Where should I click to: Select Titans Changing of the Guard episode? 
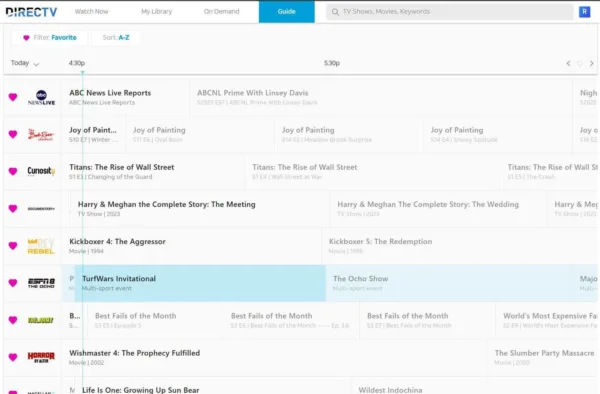153,171
